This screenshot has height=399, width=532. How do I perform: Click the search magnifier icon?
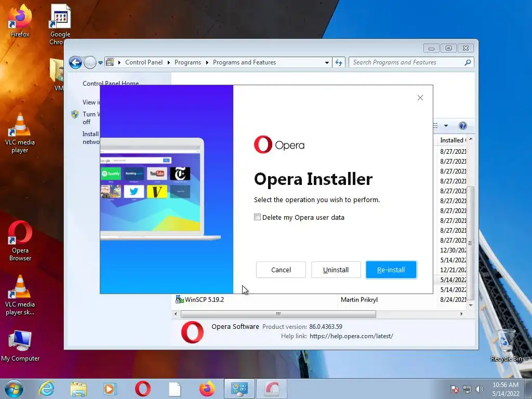point(468,62)
